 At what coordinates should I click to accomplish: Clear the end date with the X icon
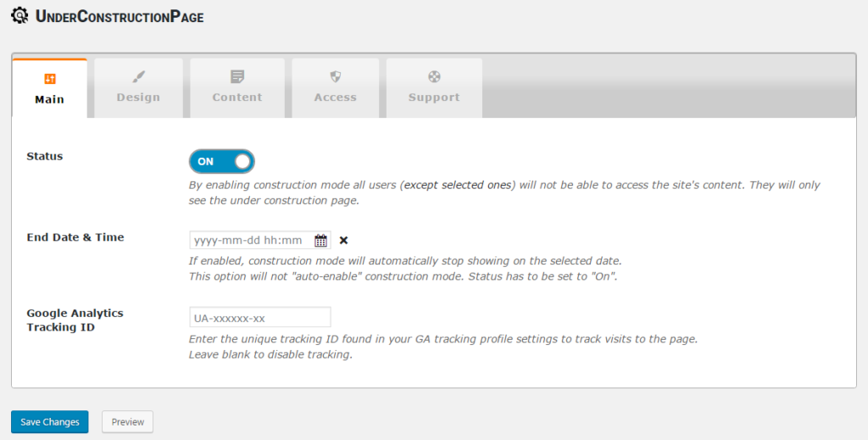click(x=344, y=240)
